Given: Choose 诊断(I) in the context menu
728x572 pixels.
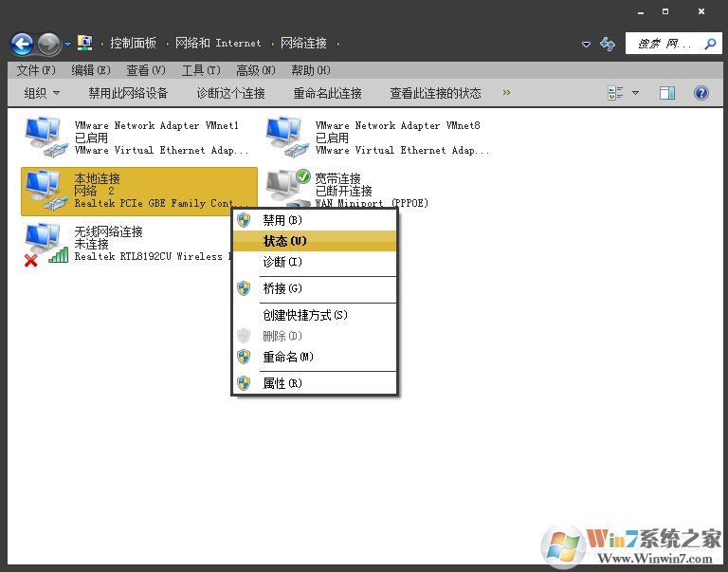Looking at the screenshot, I should [315, 262].
